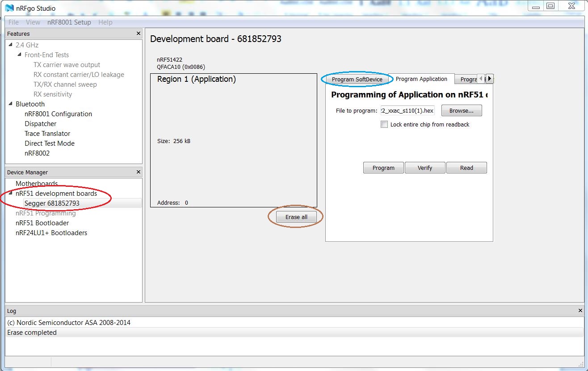Click the Nordic Semiconductor copyright log line
Screen dimensions: 588x371
[69, 323]
